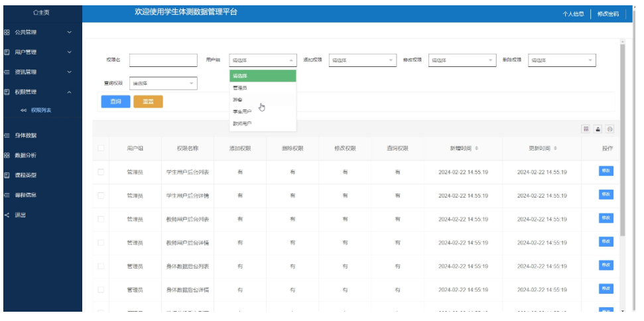Screen dimensions: 644x321
Task: Close the open 用户组 dropdown box
Action: (x=263, y=60)
